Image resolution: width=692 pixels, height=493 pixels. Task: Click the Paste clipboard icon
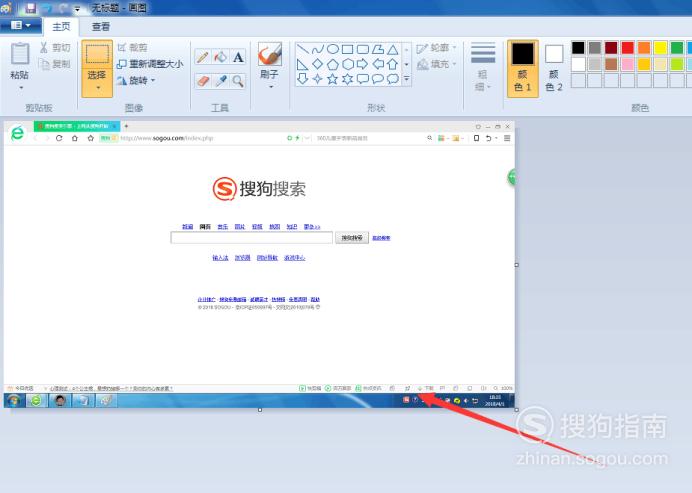[19, 54]
